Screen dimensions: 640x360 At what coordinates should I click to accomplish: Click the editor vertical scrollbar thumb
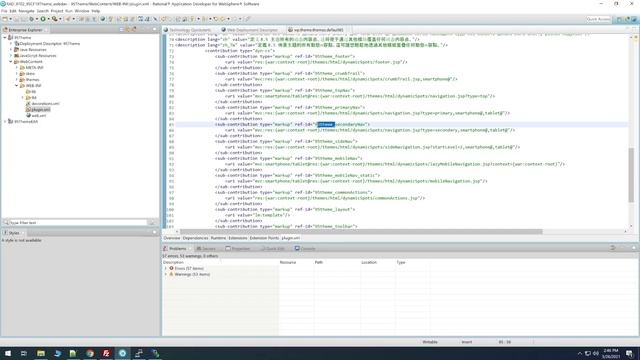click(631, 175)
